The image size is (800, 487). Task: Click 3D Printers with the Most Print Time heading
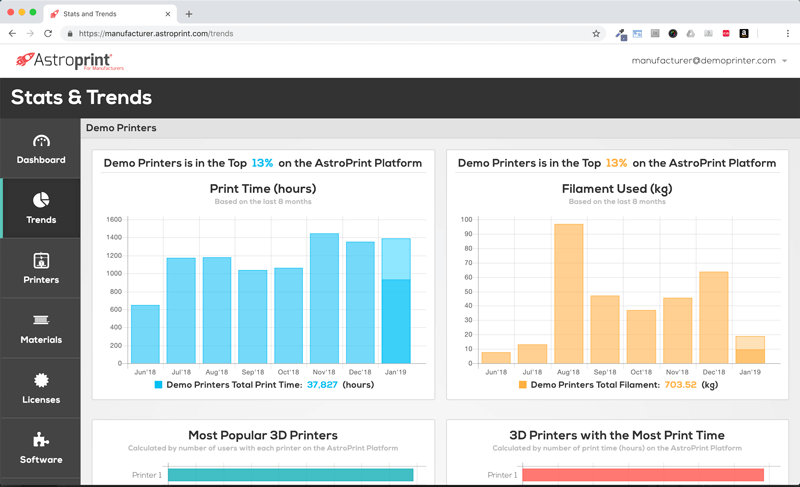tap(617, 435)
